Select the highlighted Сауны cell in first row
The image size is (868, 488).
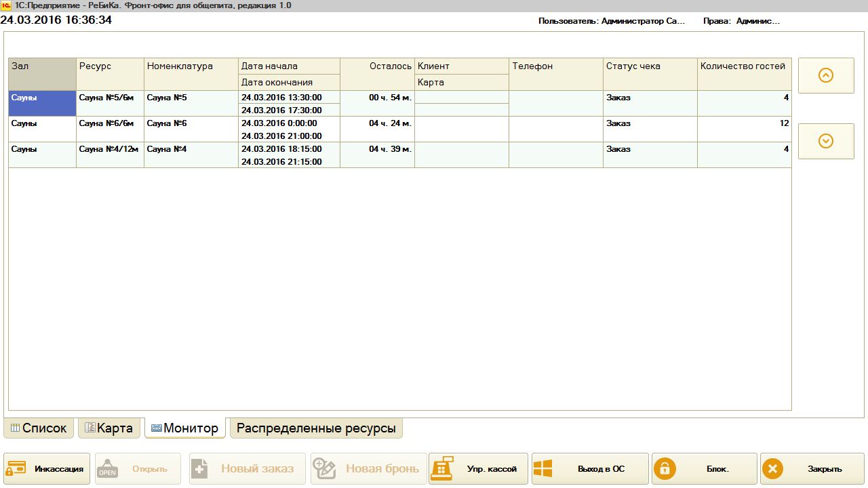pos(42,103)
